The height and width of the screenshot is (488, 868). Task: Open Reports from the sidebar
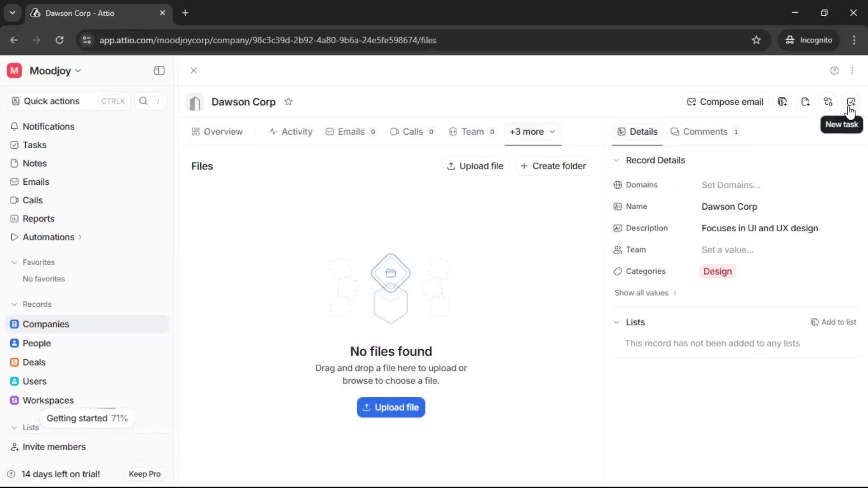click(x=38, y=219)
